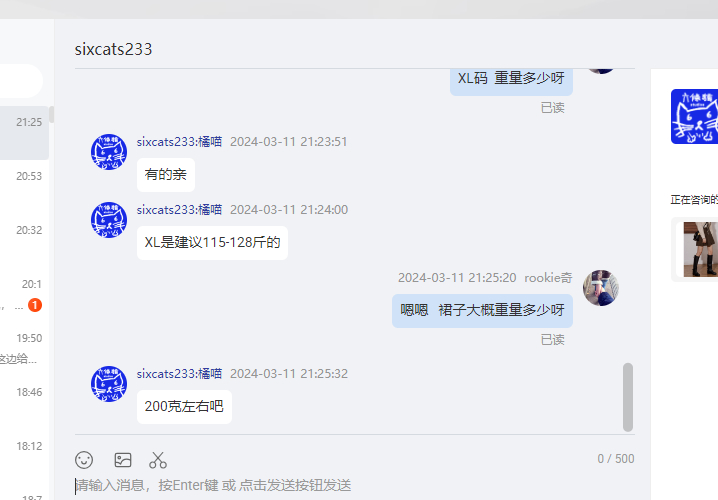Select the scissors screenshot tool
This screenshot has width=718, height=500.
click(x=158, y=460)
